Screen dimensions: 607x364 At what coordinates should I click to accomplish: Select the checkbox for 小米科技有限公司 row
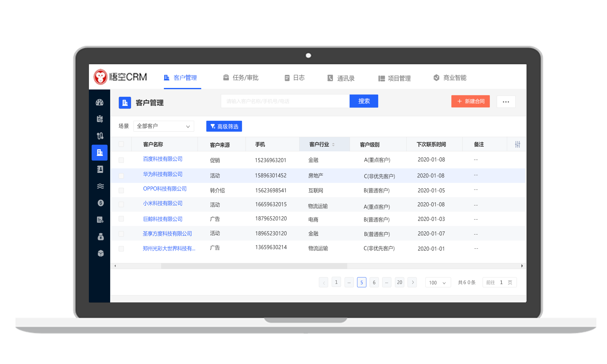[121, 204]
